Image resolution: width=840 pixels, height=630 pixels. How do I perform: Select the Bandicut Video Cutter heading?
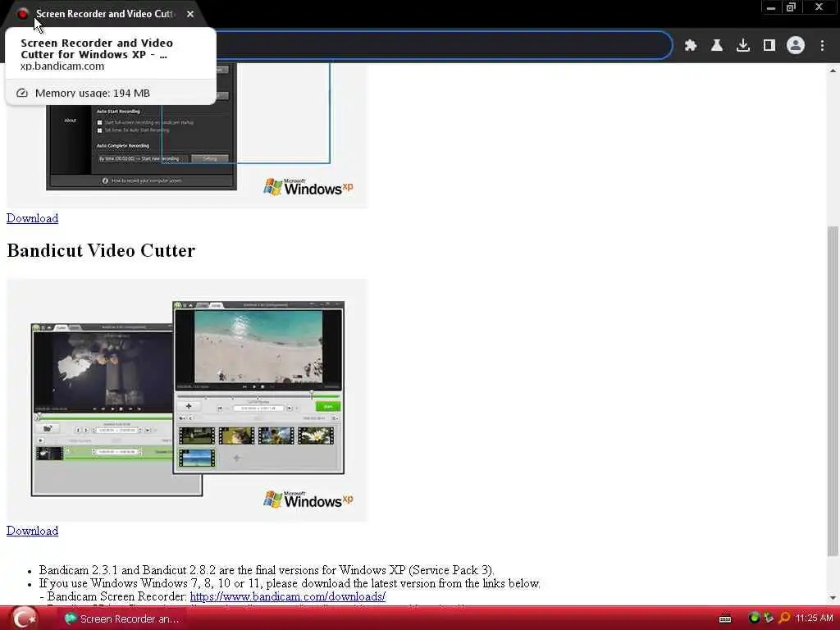tap(101, 251)
